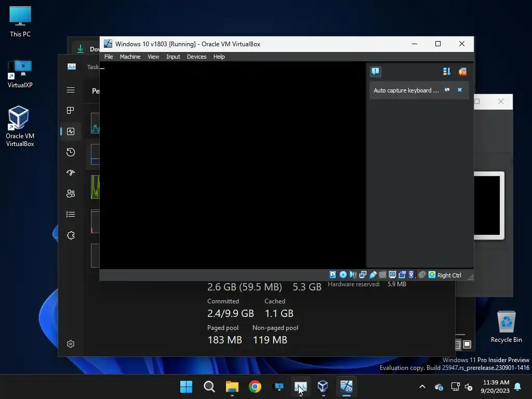Click the Non-paged pool 119 MB value
This screenshot has width=532, height=399.
270,340
